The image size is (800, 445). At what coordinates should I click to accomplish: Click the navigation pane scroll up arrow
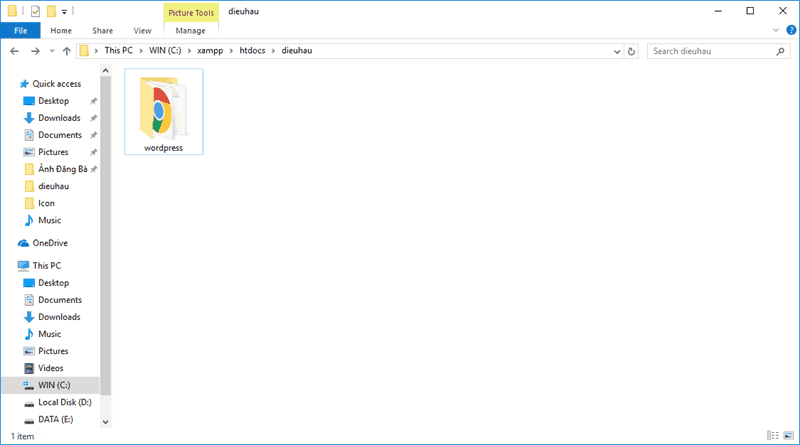tap(106, 70)
